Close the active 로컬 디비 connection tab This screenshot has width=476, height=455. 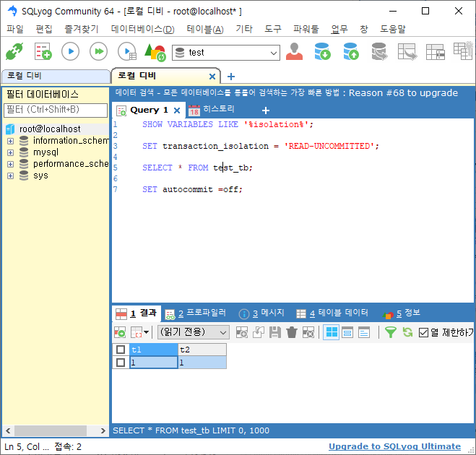click(212, 77)
